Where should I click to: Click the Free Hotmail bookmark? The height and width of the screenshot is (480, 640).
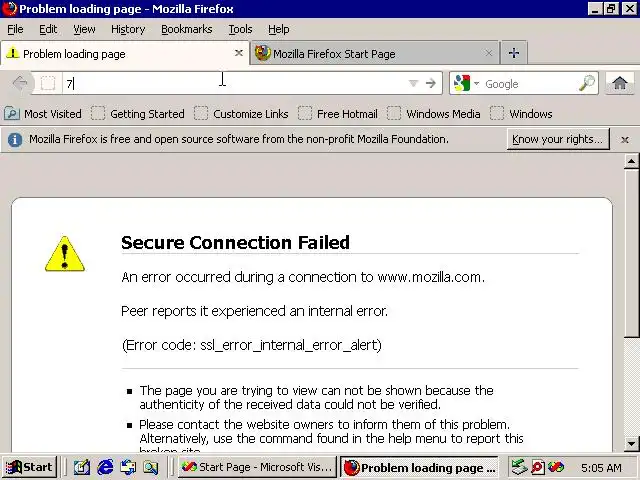338,114
